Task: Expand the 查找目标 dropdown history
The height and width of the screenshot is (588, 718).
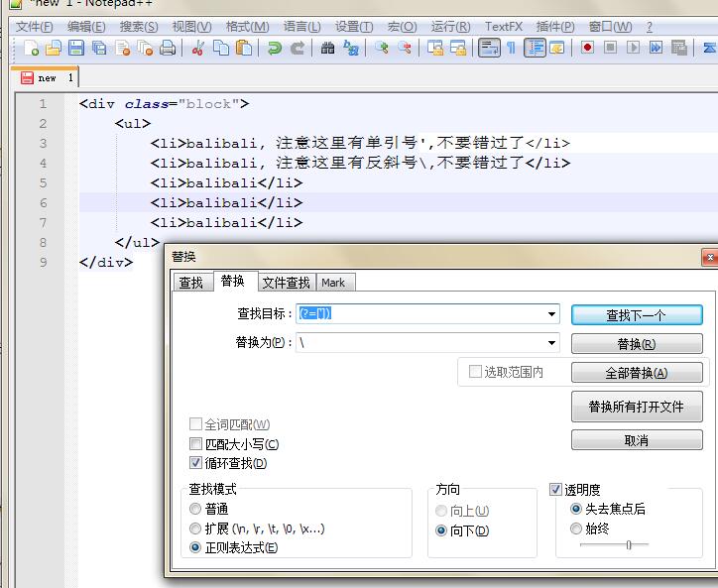Action: tap(552, 314)
